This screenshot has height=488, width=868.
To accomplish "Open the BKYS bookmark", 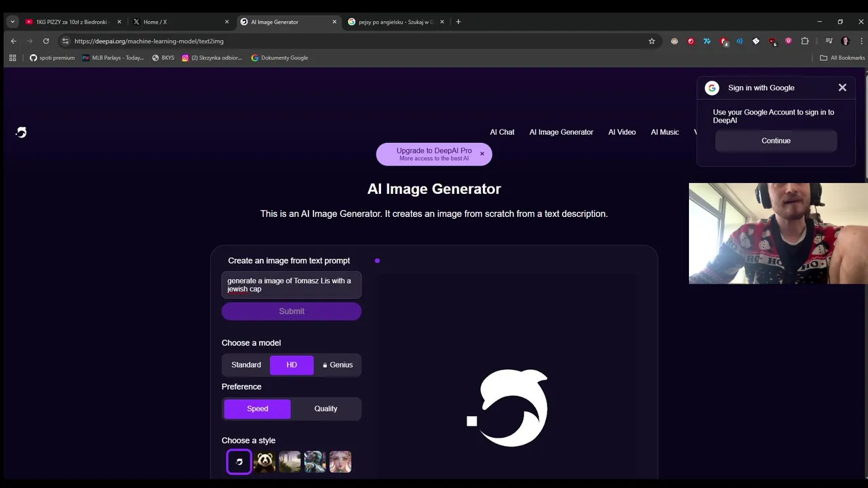I will (x=163, y=58).
